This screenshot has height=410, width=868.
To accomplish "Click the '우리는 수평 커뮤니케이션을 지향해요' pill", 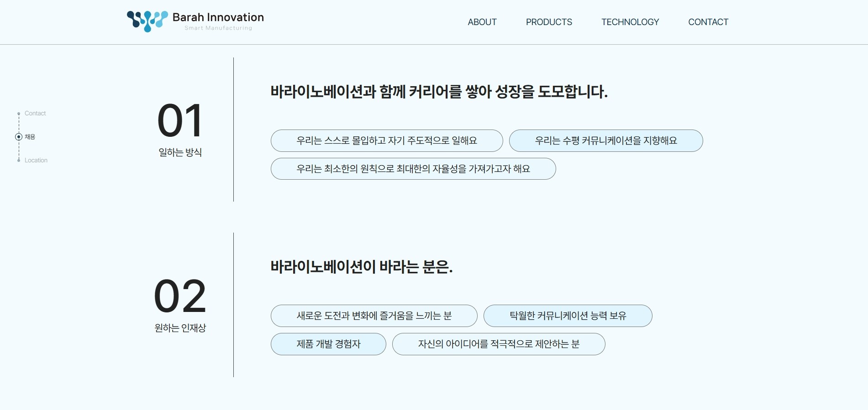I will click(607, 140).
